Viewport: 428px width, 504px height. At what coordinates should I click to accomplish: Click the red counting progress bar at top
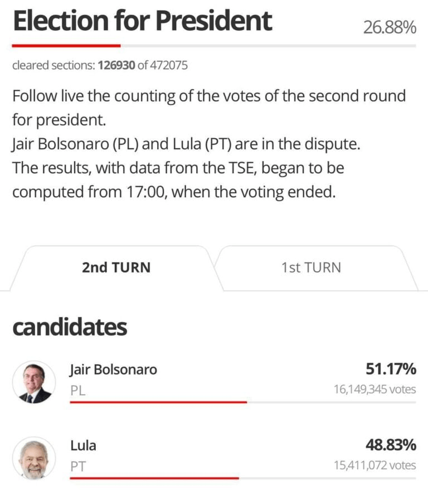(66, 46)
